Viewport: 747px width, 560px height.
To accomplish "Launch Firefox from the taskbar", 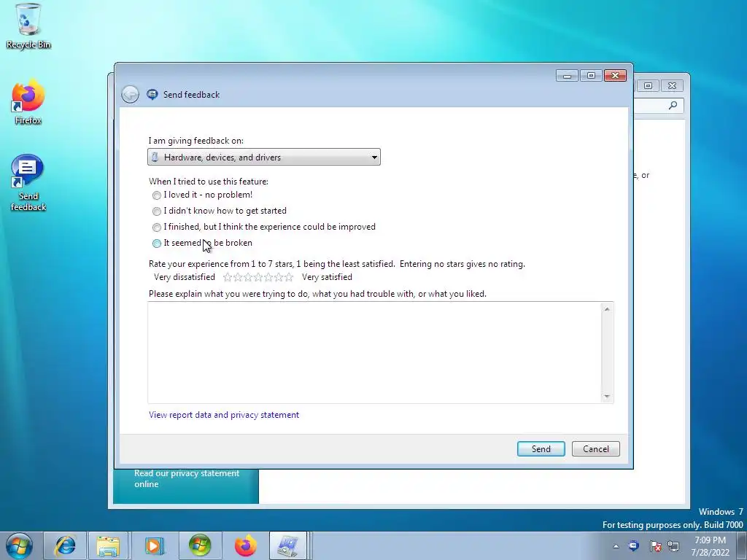I will point(245,545).
